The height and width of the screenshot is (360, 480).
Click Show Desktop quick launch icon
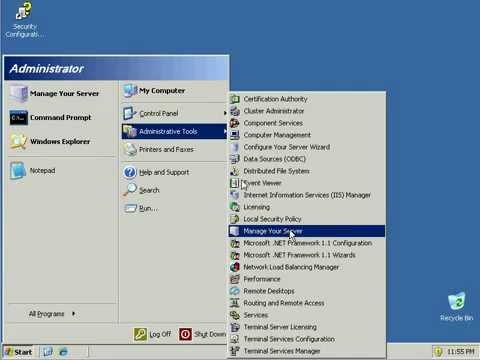point(48,352)
